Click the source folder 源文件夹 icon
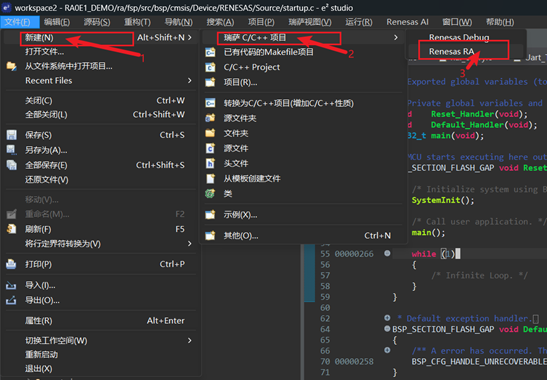Image resolution: width=547 pixels, height=380 pixels. 210,118
